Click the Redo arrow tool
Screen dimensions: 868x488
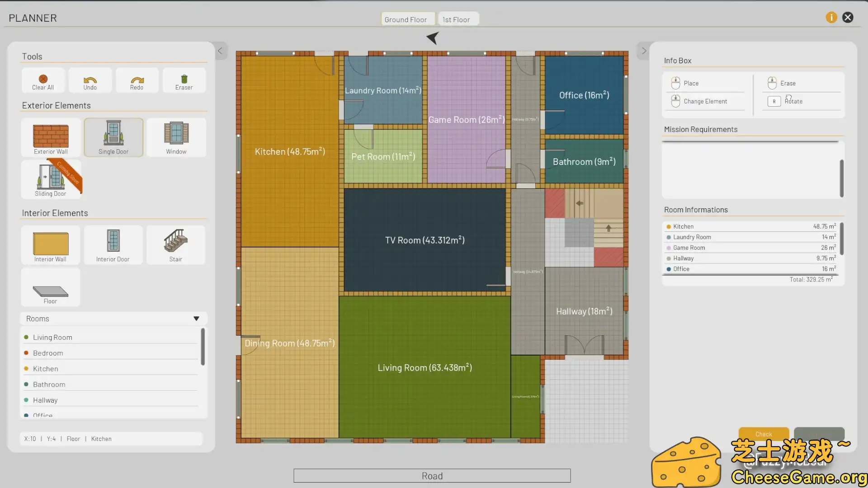137,81
